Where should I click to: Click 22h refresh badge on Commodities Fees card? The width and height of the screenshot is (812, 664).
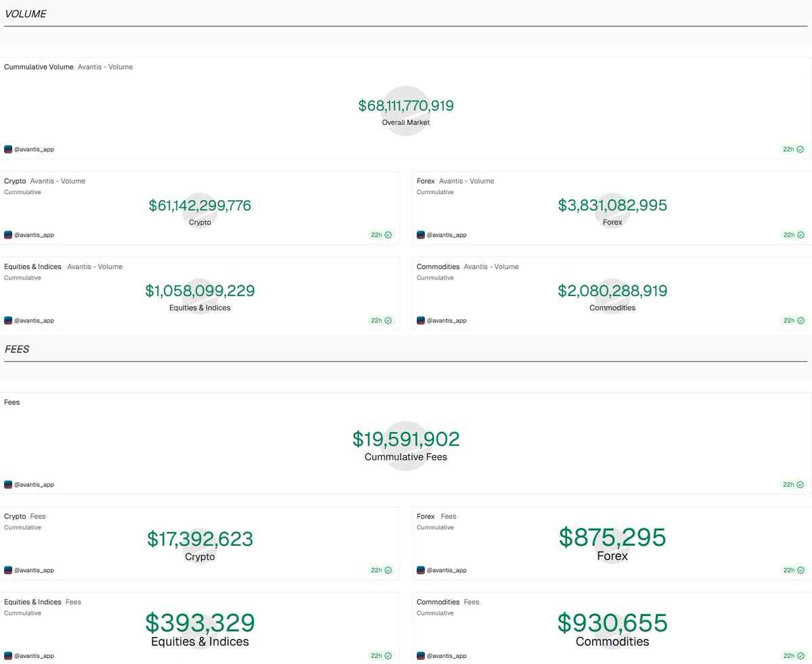(x=794, y=656)
